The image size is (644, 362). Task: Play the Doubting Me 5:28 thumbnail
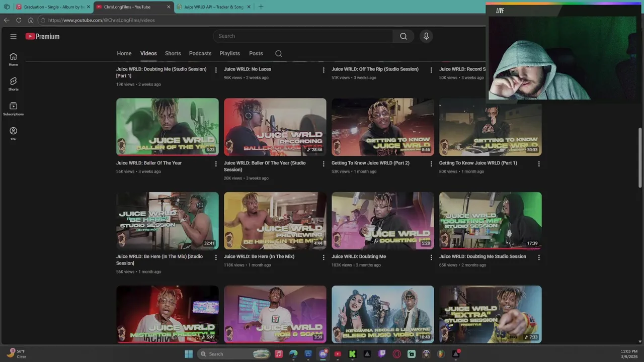pyautogui.click(x=383, y=221)
